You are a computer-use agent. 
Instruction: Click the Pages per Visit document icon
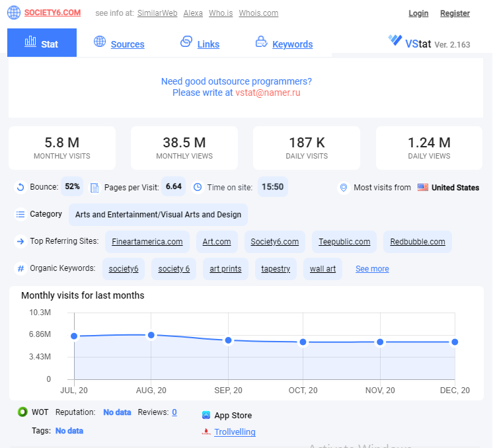point(95,188)
